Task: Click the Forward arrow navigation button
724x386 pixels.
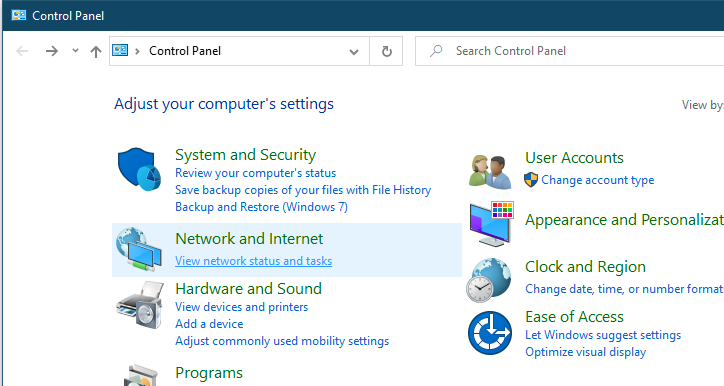Action: point(52,51)
